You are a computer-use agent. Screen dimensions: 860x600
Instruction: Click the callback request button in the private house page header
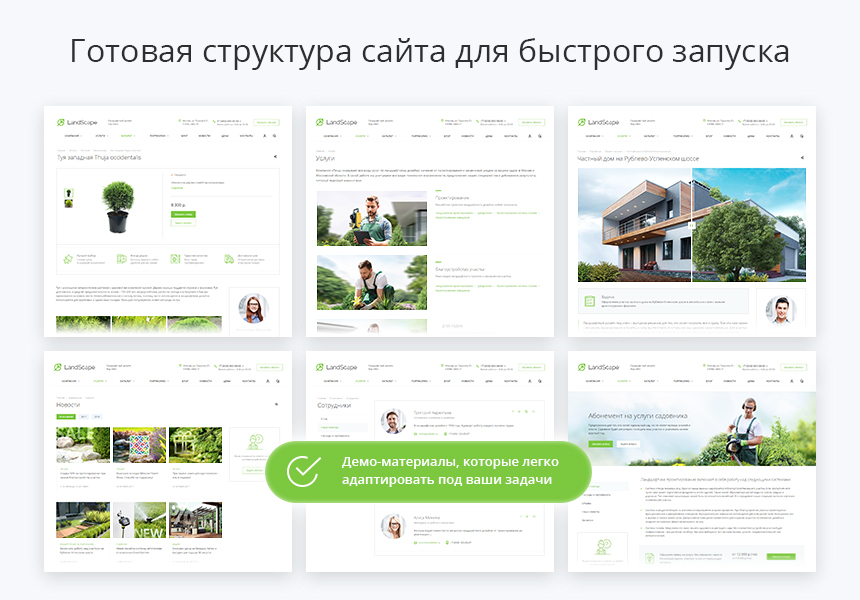pyautogui.click(x=794, y=122)
